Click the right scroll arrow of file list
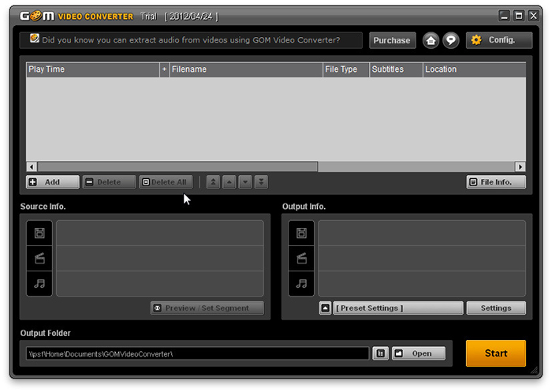This screenshot has width=552, height=392. tap(520, 166)
